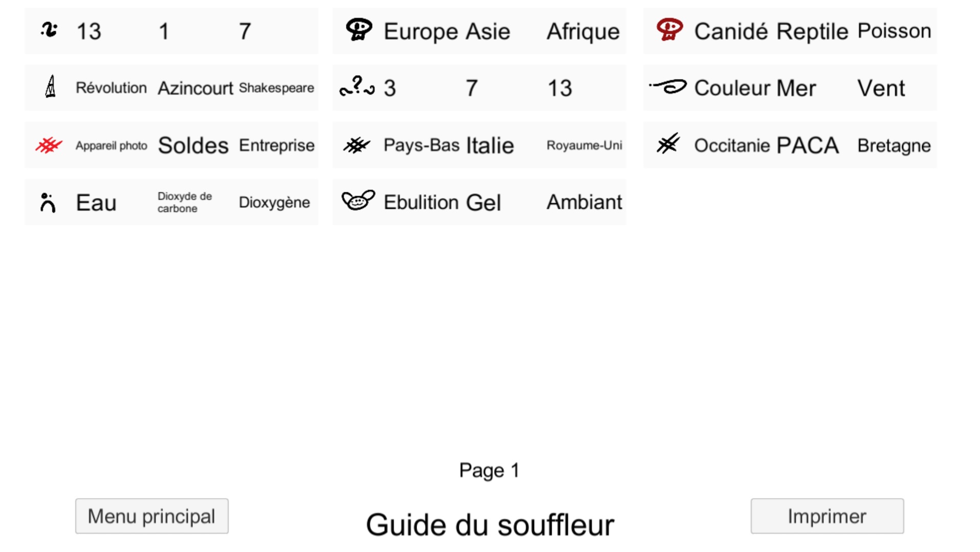Select the Azincourt answer
Image resolution: width=980 pixels, height=552 pixels.
(195, 88)
